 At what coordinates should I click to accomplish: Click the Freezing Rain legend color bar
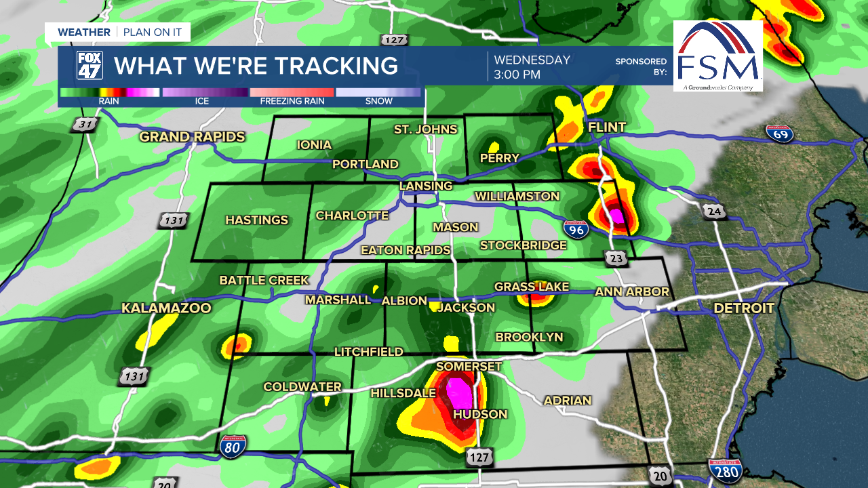pyautogui.click(x=292, y=92)
